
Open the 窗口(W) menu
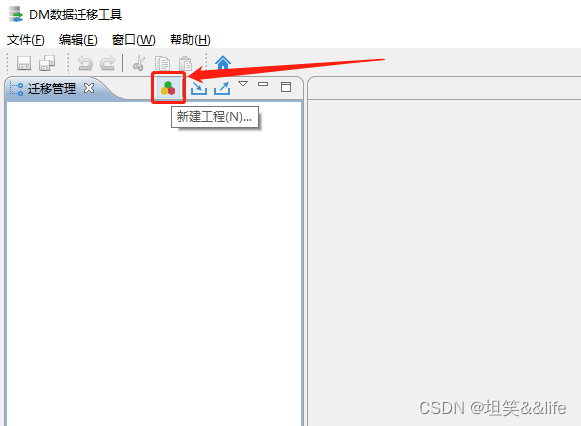(x=134, y=39)
